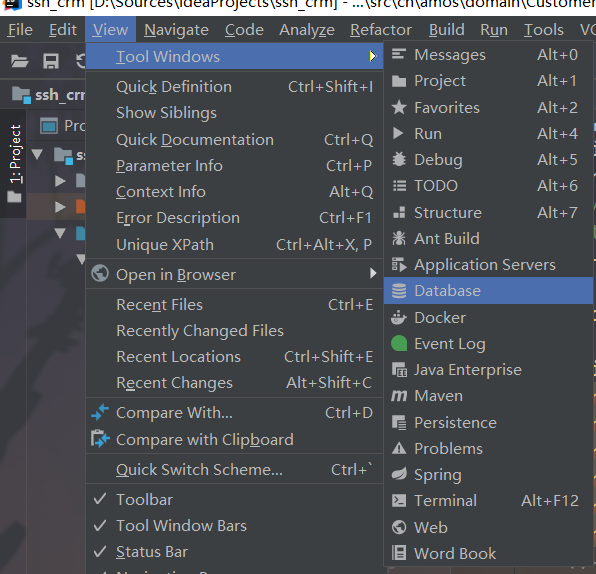Open the Run menu in menu bar
This screenshot has height=574, width=596.
click(494, 30)
